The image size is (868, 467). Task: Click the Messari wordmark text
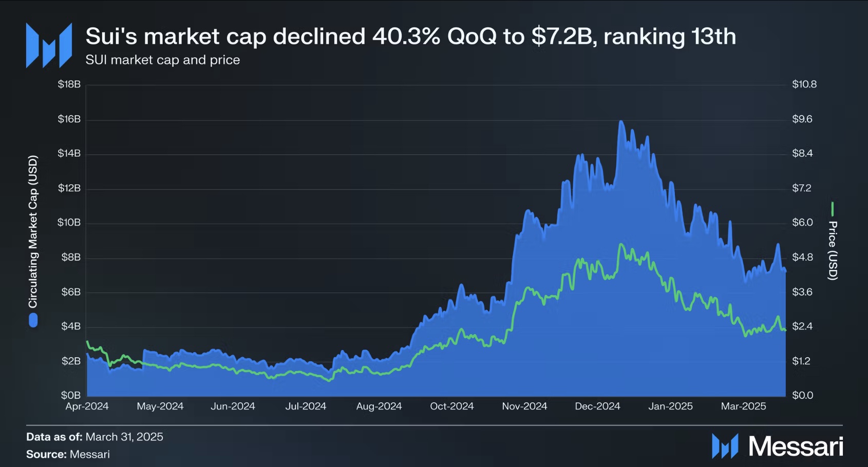tap(796, 446)
